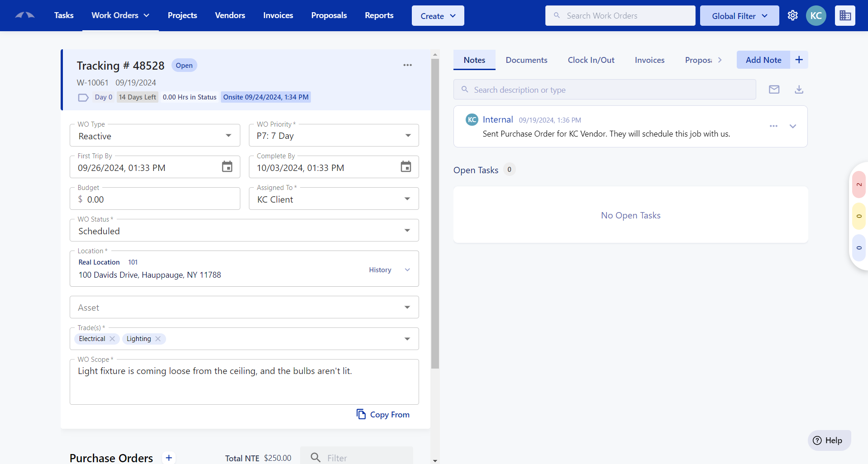Image resolution: width=868 pixels, height=464 pixels.
Task: Switch to the Clock In/Out tab
Action: click(x=591, y=60)
